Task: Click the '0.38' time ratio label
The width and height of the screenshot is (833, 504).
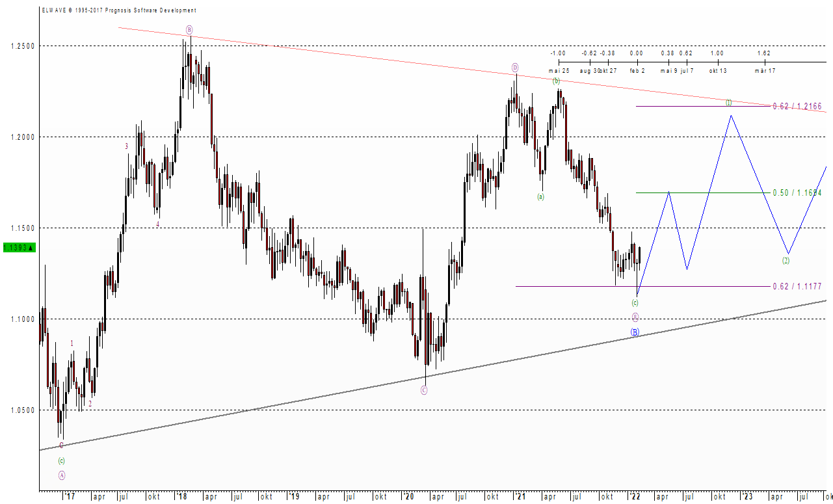Action: pos(667,53)
